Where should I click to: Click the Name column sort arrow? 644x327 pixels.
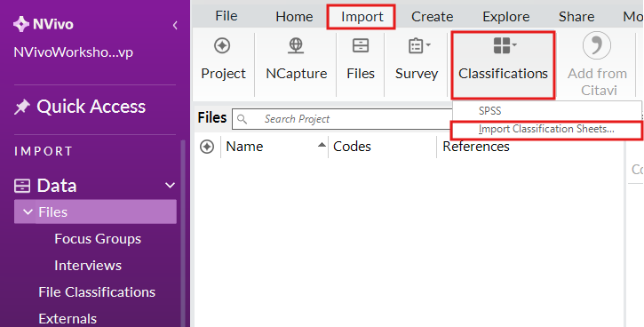pyautogui.click(x=322, y=145)
